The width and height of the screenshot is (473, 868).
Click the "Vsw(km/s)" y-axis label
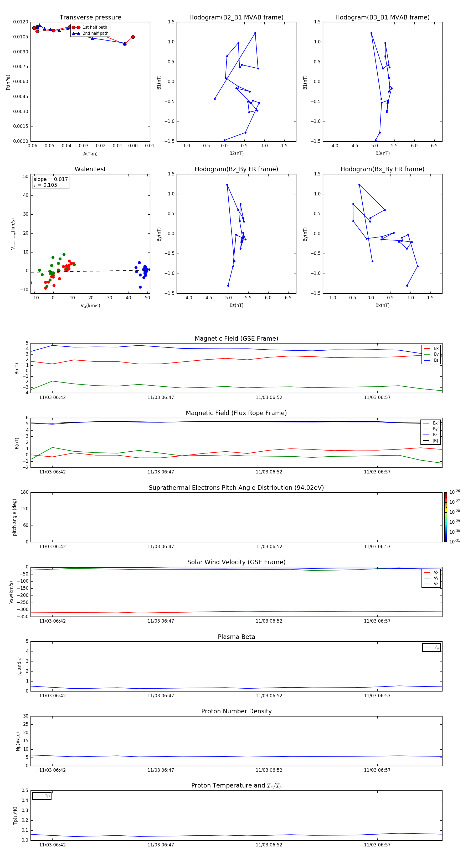click(11, 592)
